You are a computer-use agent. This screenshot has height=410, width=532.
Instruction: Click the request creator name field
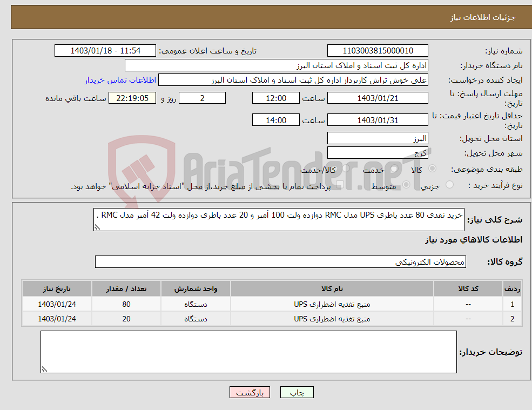coord(293,80)
